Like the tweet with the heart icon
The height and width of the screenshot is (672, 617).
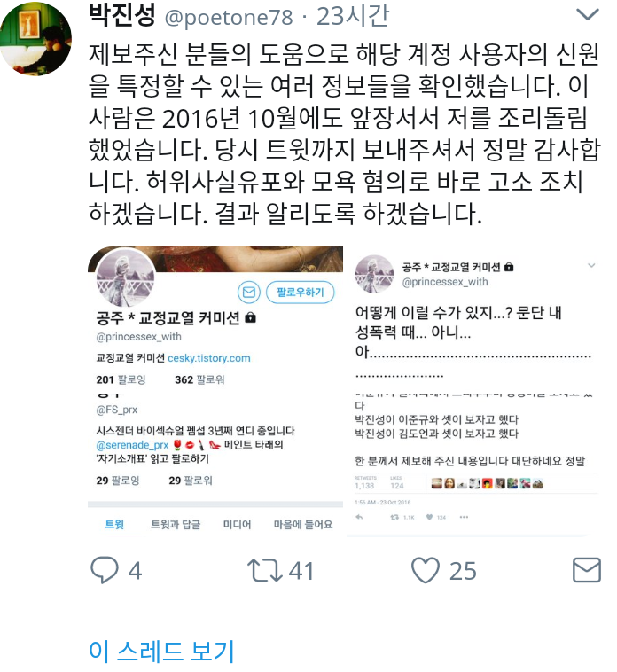click(x=425, y=570)
